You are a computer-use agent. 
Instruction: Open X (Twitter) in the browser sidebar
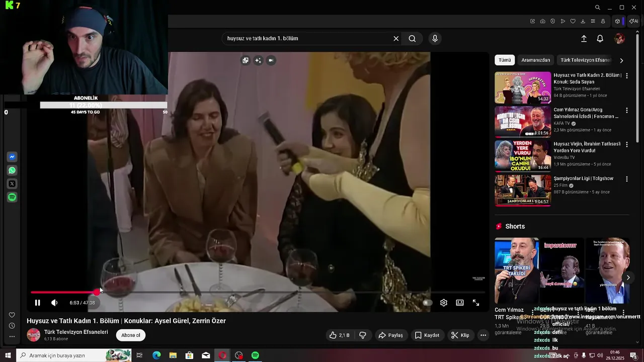point(12,184)
